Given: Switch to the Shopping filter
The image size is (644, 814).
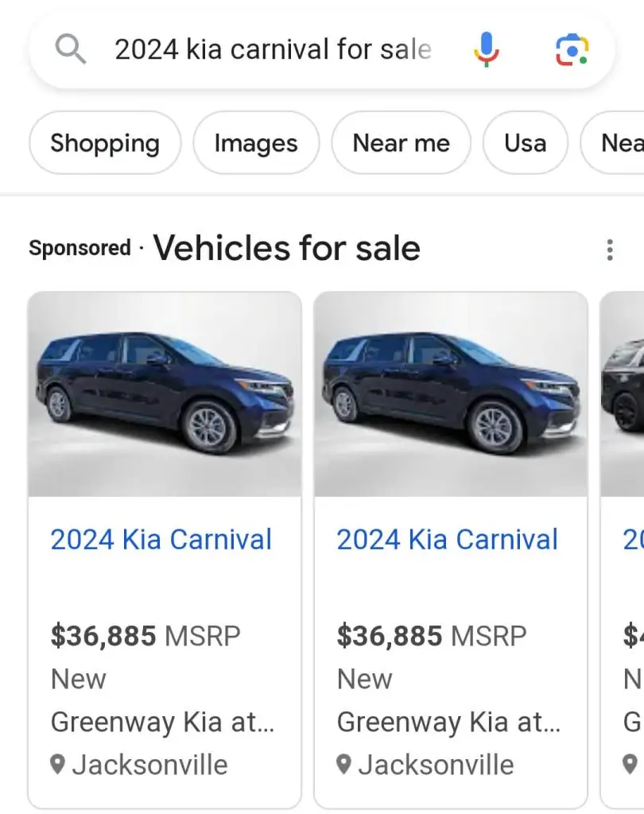Looking at the screenshot, I should (x=105, y=143).
